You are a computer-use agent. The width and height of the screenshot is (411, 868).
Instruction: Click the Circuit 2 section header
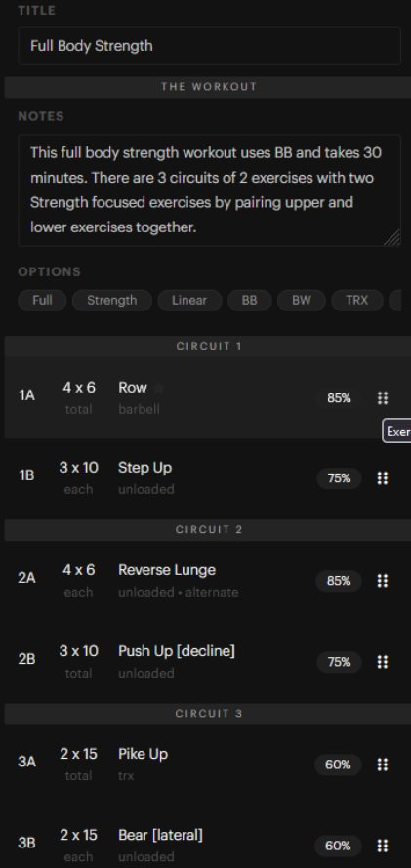point(209,530)
